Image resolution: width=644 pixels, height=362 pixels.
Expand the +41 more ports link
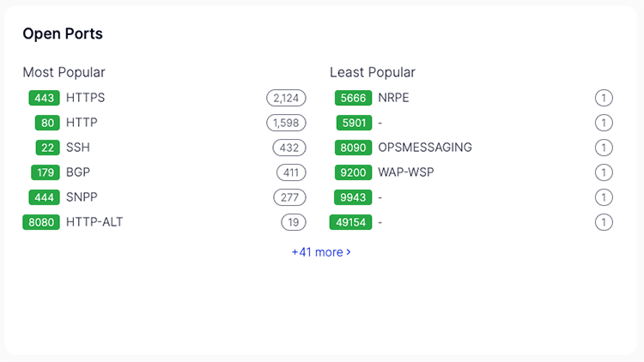[x=321, y=252]
